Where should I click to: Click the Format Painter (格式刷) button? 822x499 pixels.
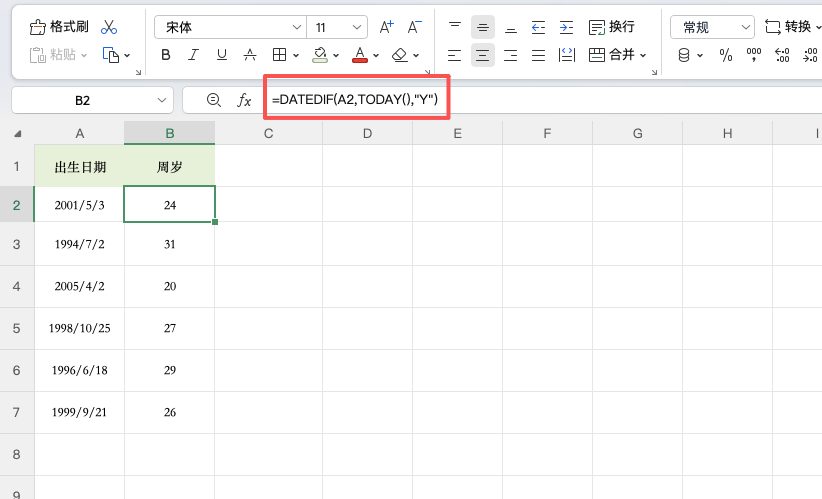59,27
